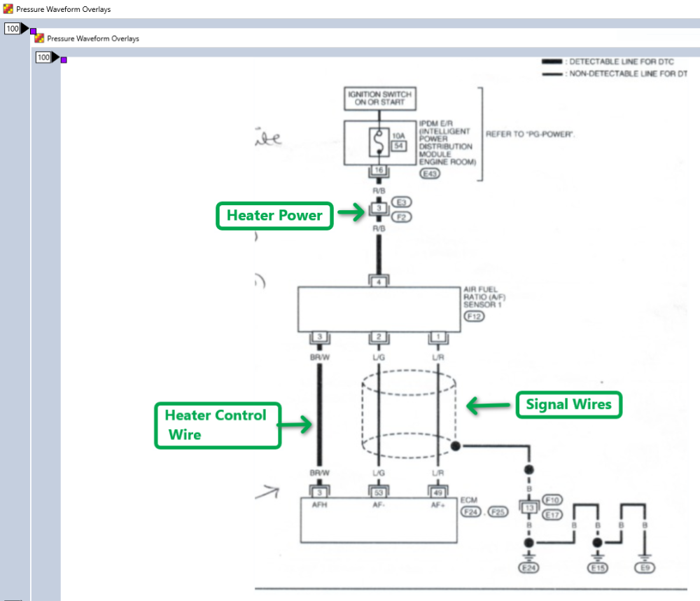This screenshot has height=601, width=700.
Task: Click the Ignition Switch ON or START box
Action: (x=378, y=99)
